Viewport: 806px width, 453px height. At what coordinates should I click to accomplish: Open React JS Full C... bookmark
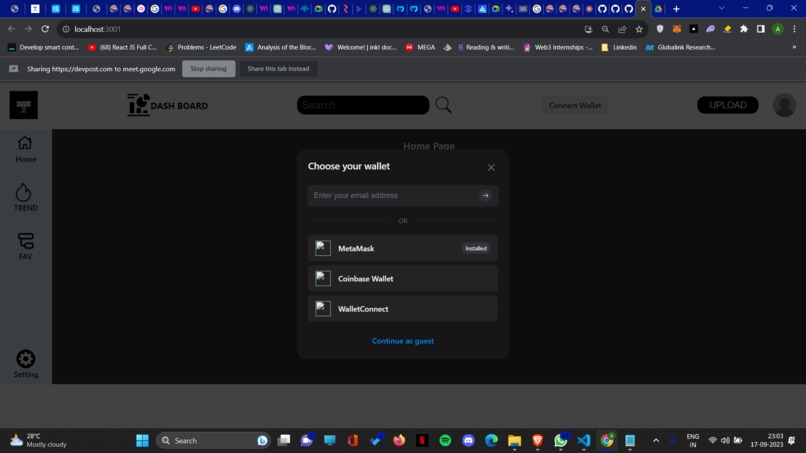click(x=122, y=47)
